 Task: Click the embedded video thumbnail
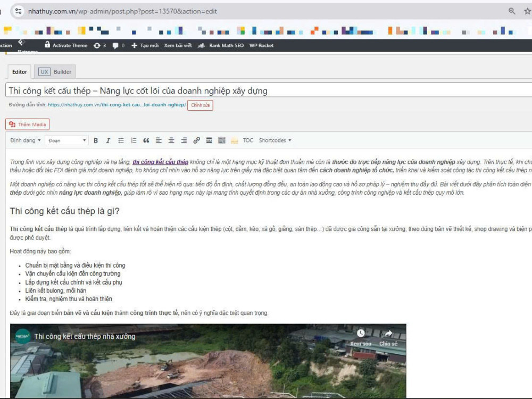tap(208, 361)
